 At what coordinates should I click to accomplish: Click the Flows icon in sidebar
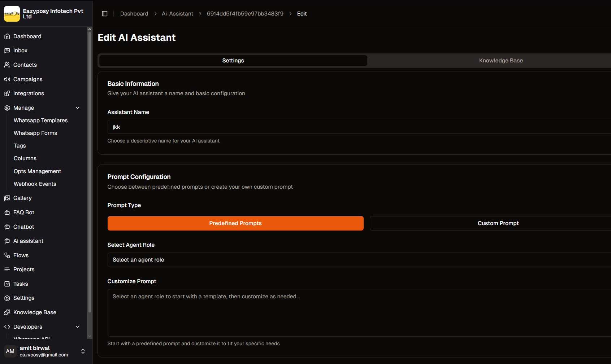pyautogui.click(x=7, y=255)
